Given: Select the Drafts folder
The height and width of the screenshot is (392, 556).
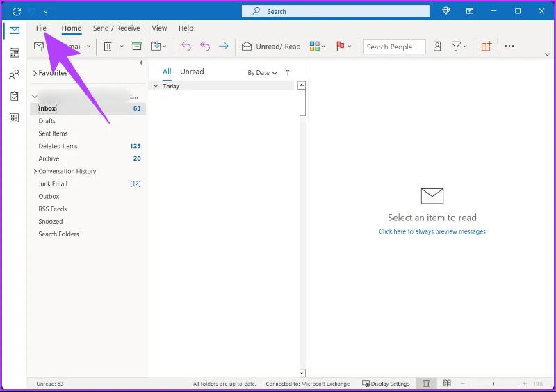Looking at the screenshot, I should point(88,121).
